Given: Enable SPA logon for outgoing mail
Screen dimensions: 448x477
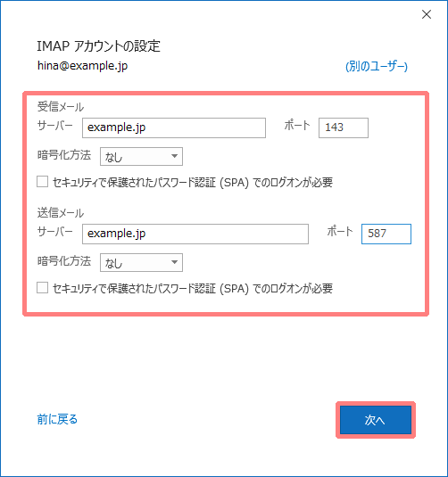Looking at the screenshot, I should (x=42, y=287).
